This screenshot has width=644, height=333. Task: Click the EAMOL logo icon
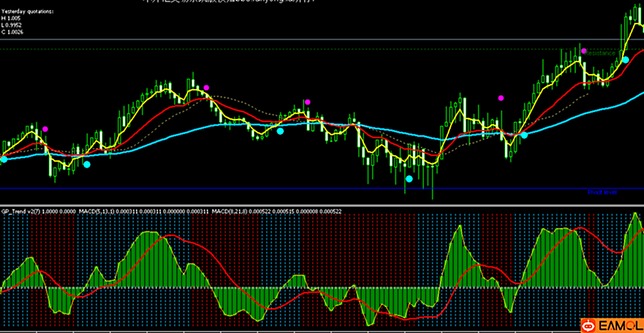click(589, 326)
